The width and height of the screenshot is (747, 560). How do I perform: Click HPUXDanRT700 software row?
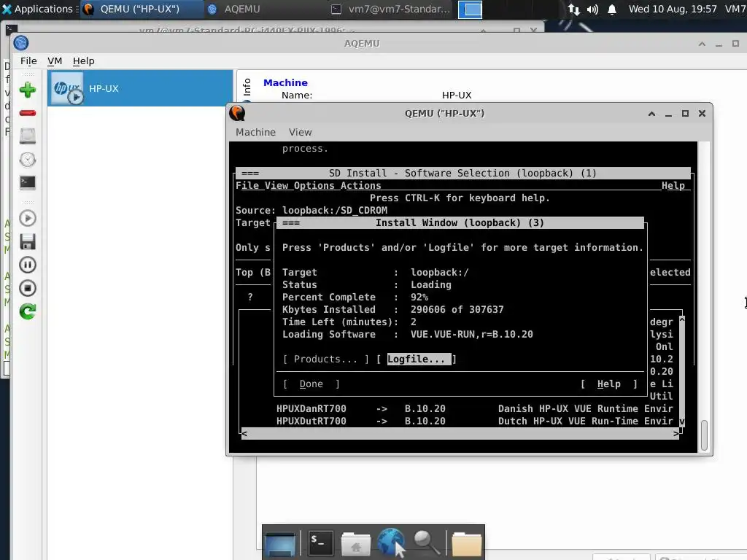pyautogui.click(x=474, y=408)
